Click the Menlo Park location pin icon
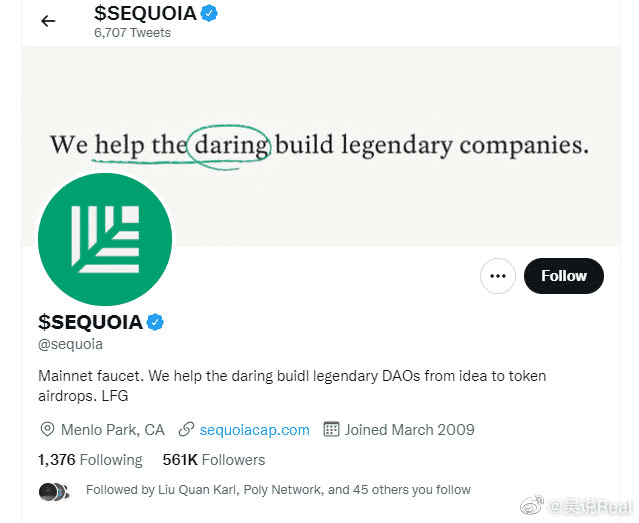Viewport: 639px width, 523px height. click(47, 430)
